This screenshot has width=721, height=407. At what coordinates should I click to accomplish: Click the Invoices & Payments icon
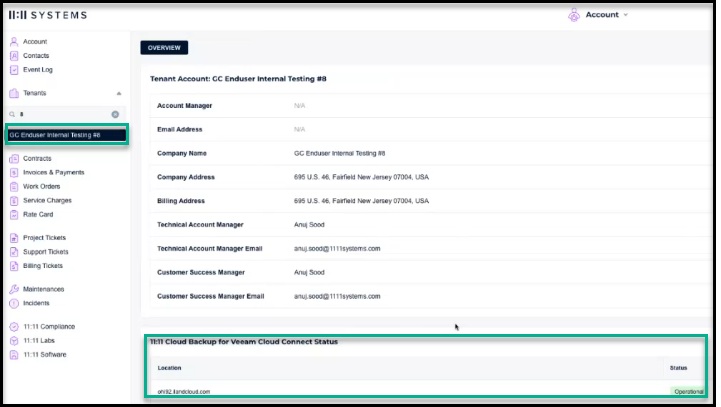(x=14, y=172)
